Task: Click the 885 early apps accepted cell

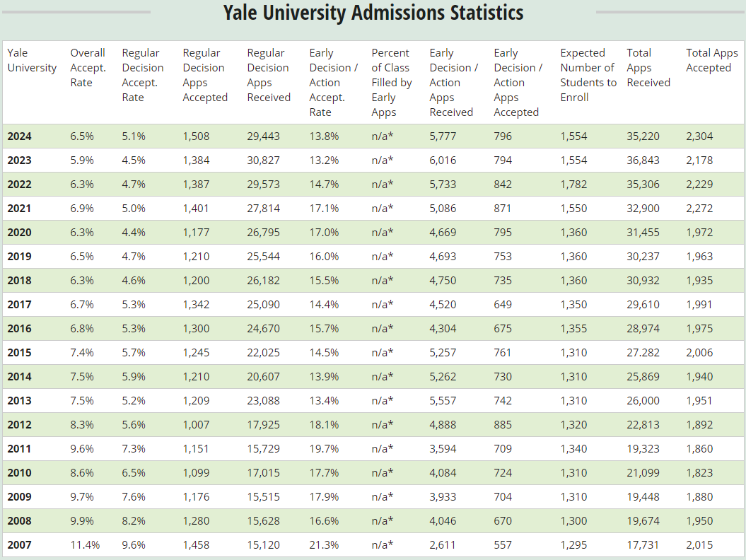Action: click(x=503, y=425)
